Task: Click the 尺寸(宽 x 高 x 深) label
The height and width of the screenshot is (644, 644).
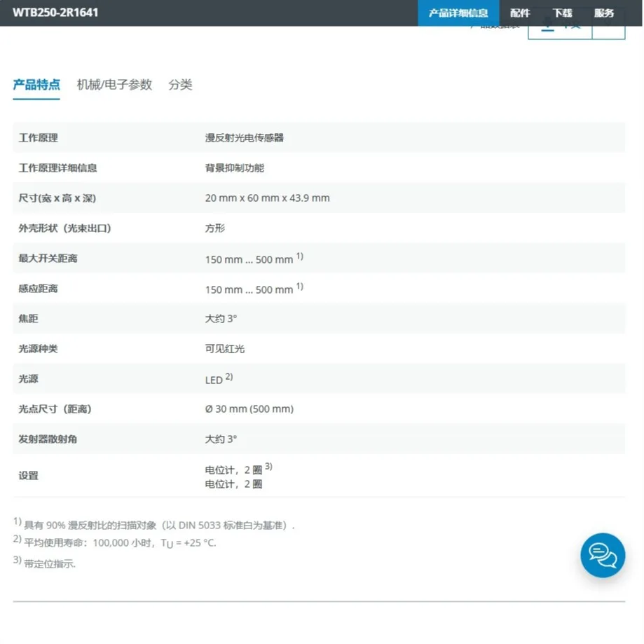Action: tap(57, 198)
